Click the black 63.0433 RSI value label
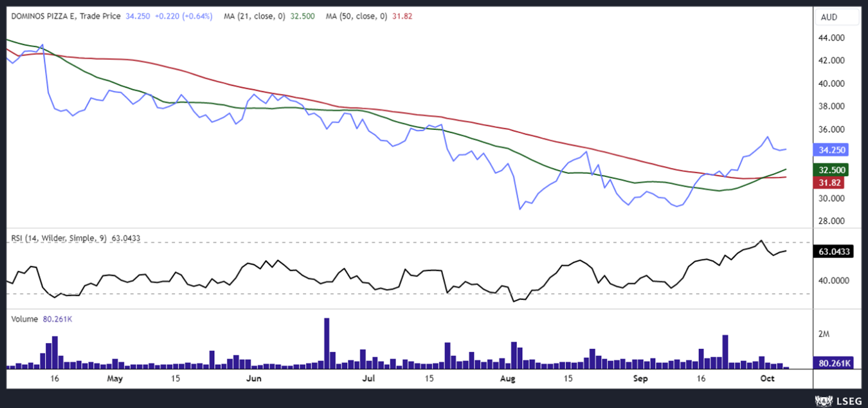This screenshot has height=408, width=868. coord(834,252)
